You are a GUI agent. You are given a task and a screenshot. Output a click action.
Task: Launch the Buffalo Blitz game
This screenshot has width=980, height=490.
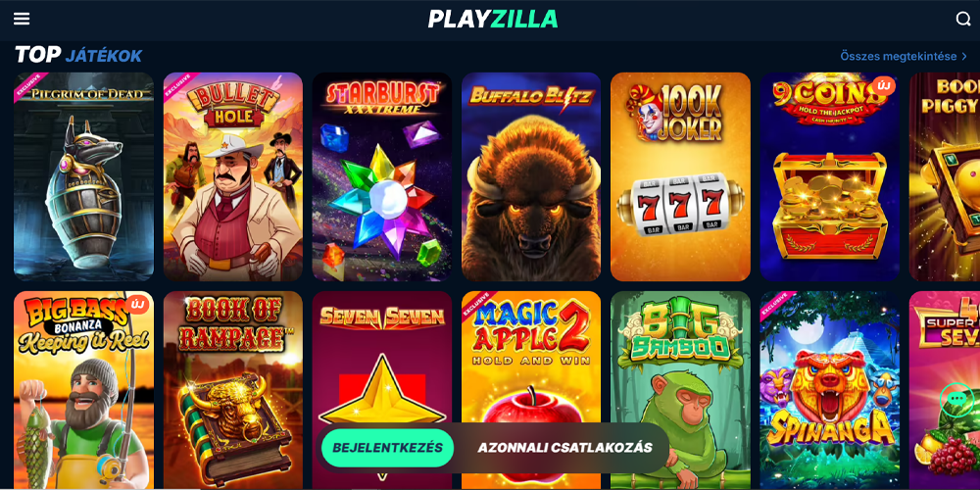coord(531,176)
